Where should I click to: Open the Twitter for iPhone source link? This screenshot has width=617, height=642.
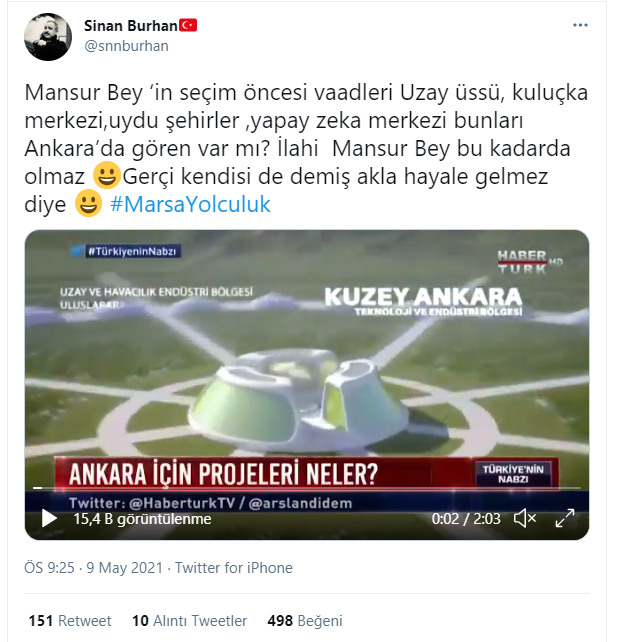click(234, 568)
